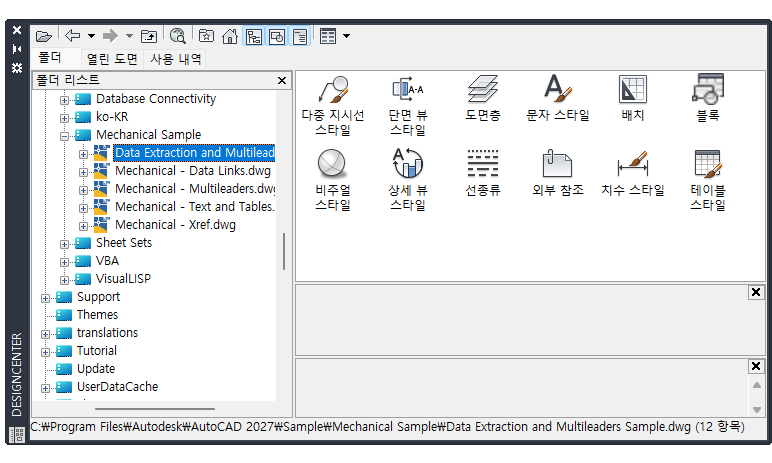Open 블록 blocks icon
The height and width of the screenshot is (463, 772).
click(708, 98)
